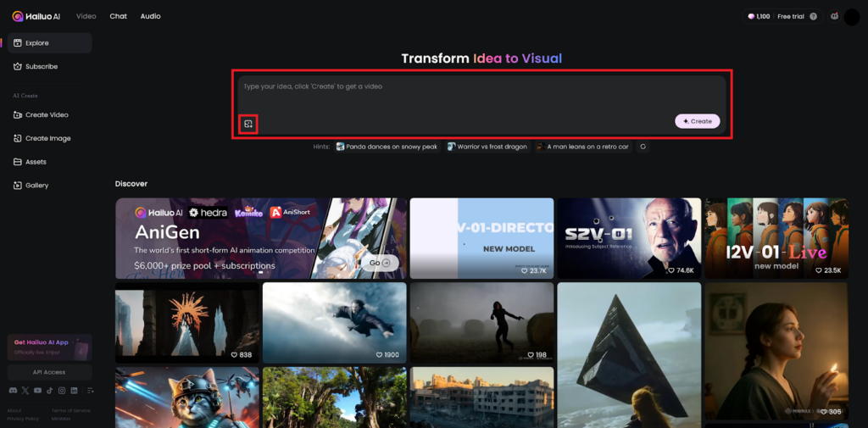This screenshot has width=868, height=428.
Task: Open the flying man in clouds video
Action: click(x=334, y=323)
